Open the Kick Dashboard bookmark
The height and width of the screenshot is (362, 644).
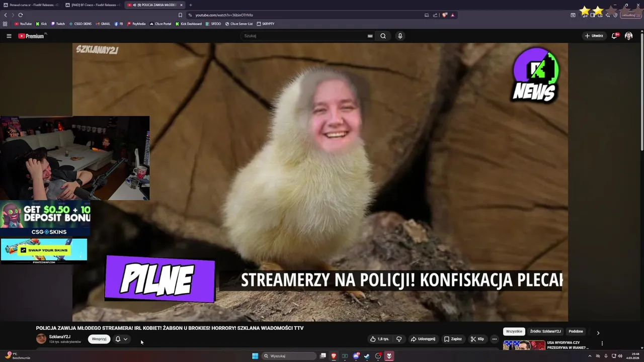[x=188, y=24]
